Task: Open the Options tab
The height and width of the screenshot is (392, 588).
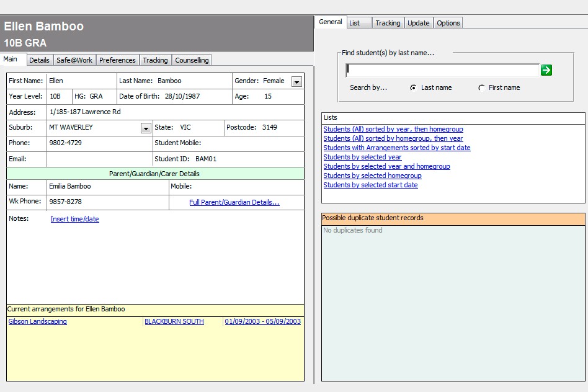Action: [x=448, y=23]
